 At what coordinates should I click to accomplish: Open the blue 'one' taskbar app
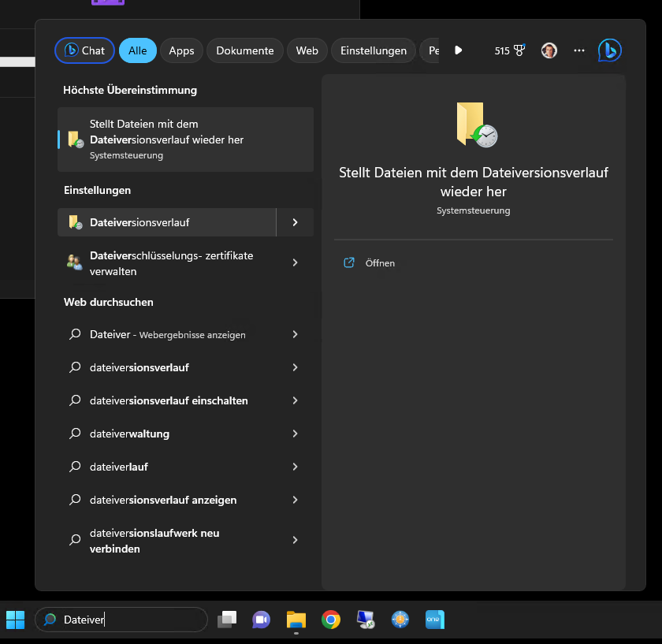pyautogui.click(x=435, y=620)
